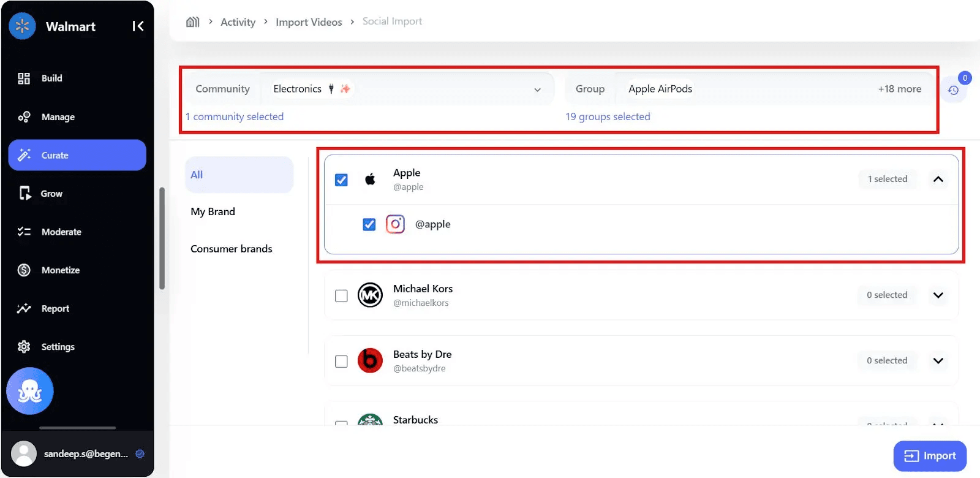This screenshot has width=980, height=478.
Task: Click the Walmart spark logo
Action: [x=23, y=26]
